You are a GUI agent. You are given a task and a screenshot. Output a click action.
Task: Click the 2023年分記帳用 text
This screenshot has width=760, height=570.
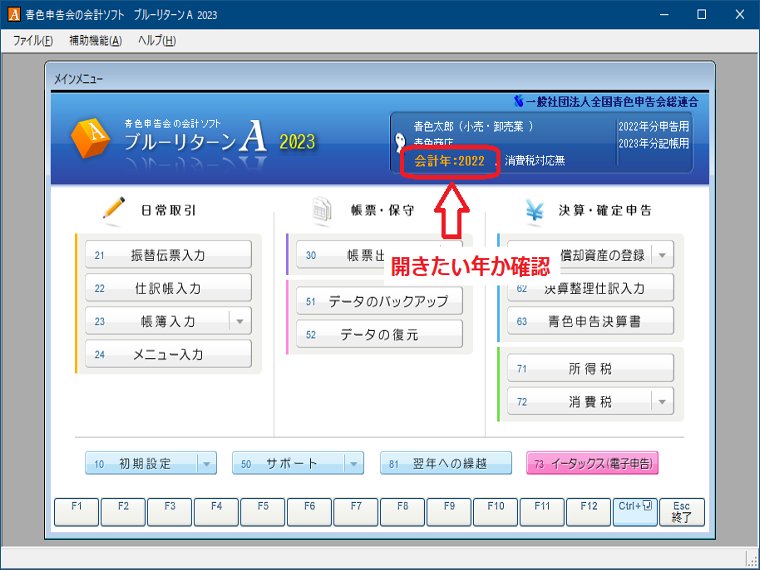[653, 143]
